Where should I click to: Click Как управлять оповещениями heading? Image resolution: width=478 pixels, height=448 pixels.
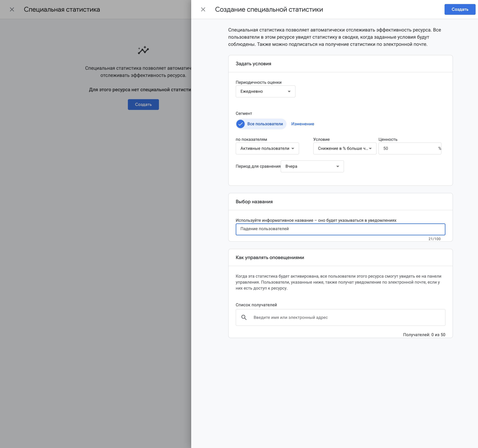[269, 257]
